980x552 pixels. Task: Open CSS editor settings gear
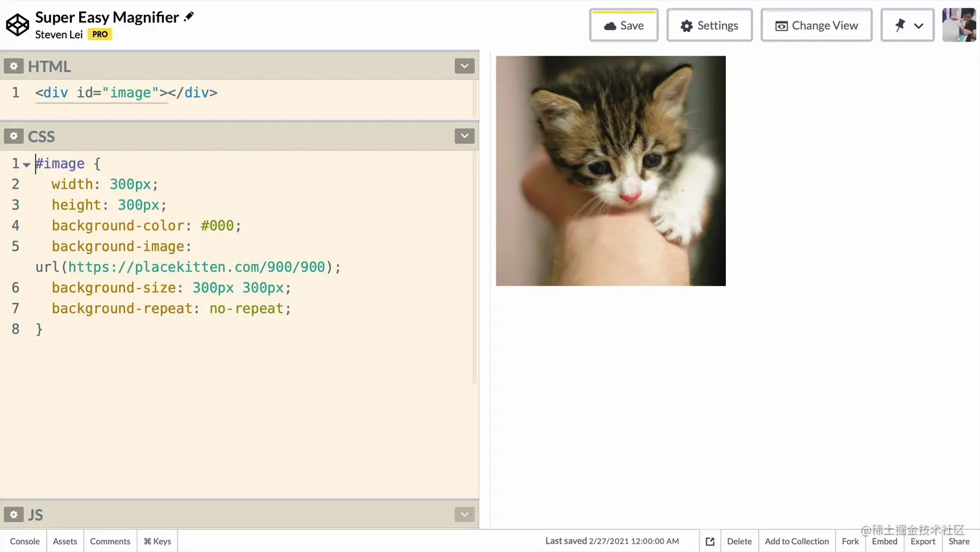coord(14,136)
